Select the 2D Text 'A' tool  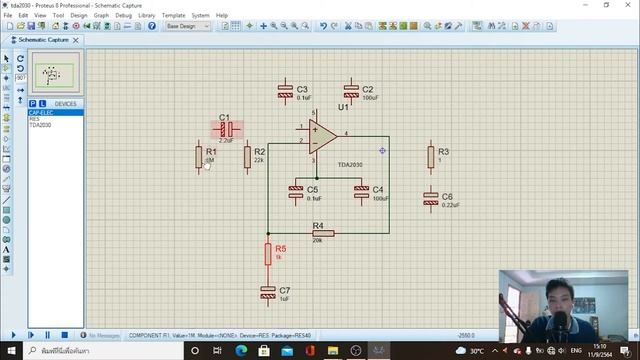(x=6, y=250)
